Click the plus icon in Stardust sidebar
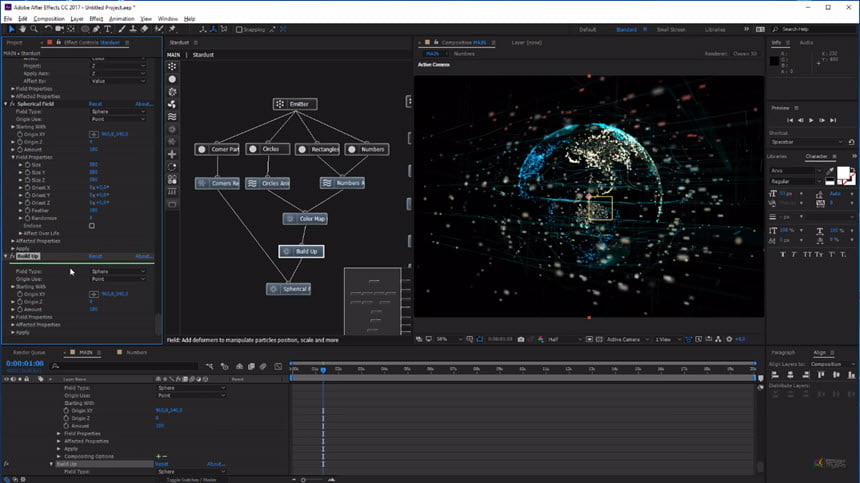Screen dimensions: 860x483 click(172, 155)
